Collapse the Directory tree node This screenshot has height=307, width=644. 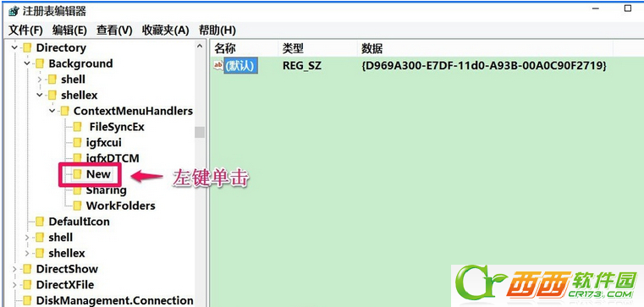tap(14, 48)
